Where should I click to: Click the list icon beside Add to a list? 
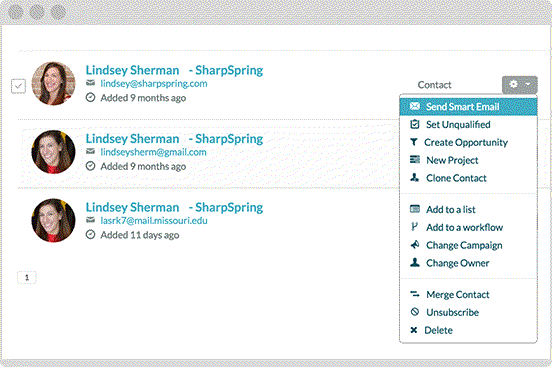click(415, 209)
